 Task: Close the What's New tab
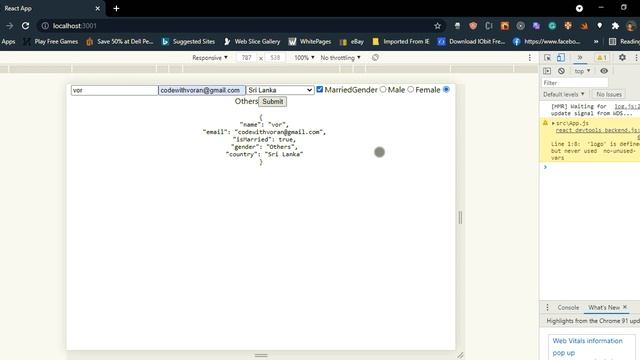[625, 307]
